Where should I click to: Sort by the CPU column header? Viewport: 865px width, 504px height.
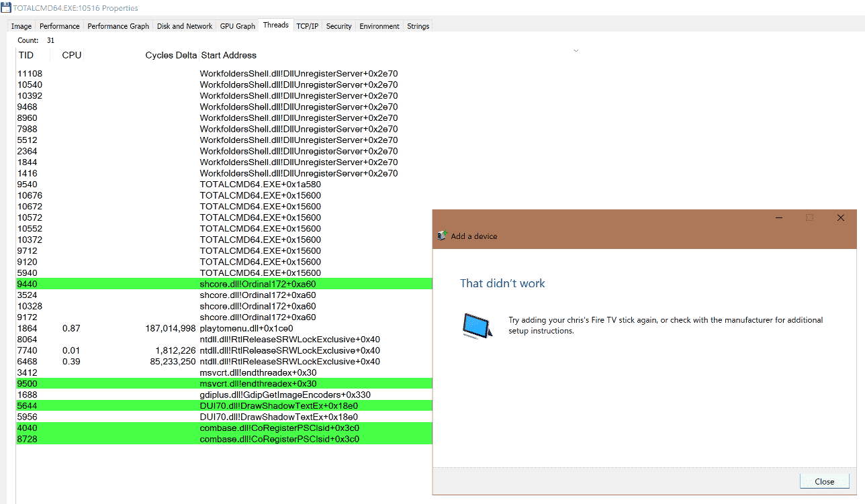(x=72, y=55)
